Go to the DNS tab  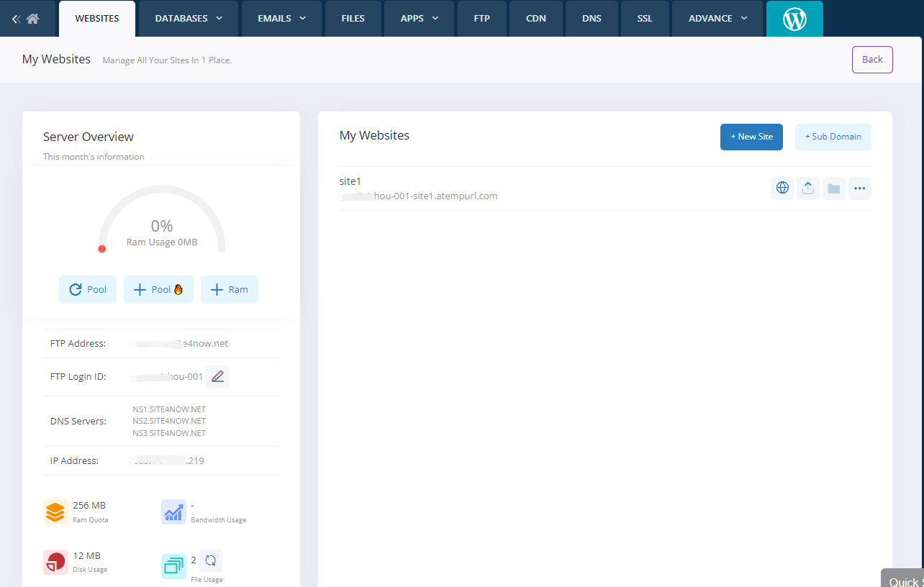[592, 19]
